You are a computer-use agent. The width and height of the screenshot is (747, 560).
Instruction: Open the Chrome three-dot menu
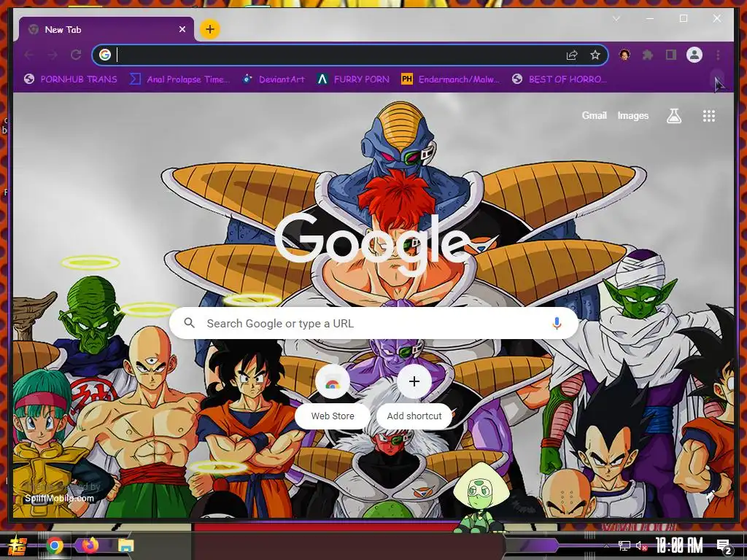click(718, 55)
